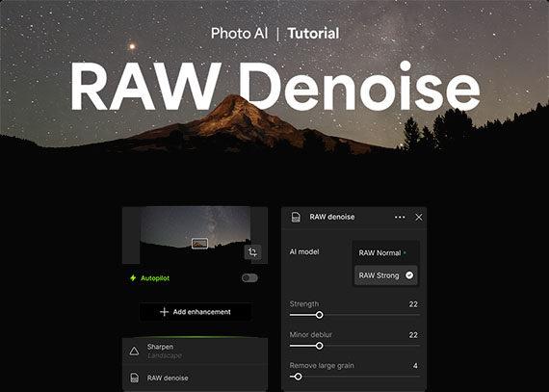Click the RAW Strong checkmark icon
Image resolution: width=549 pixels, height=392 pixels.
[409, 275]
